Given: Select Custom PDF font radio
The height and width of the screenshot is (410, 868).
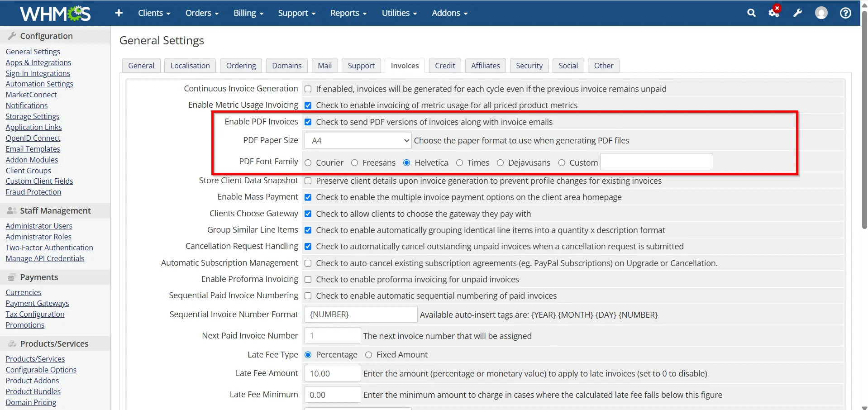Looking at the screenshot, I should point(562,163).
